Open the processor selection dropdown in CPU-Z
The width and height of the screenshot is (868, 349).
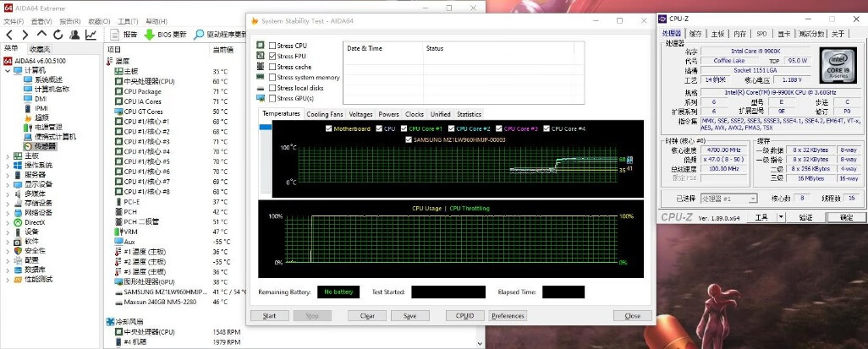click(x=728, y=198)
